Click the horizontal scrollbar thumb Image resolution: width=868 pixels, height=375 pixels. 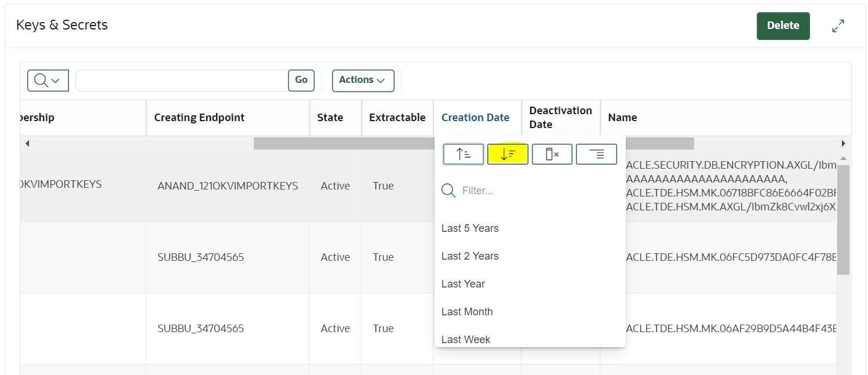point(473,143)
